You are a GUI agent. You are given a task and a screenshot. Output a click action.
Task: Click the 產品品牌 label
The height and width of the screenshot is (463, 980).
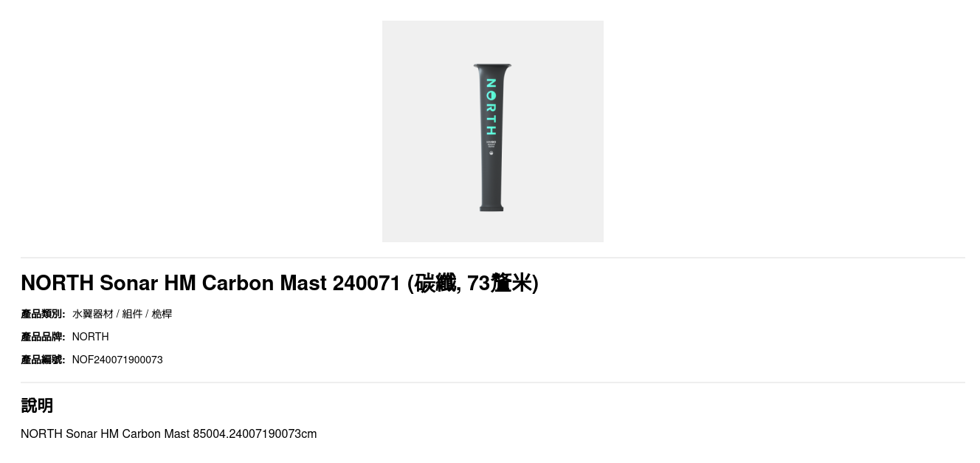point(43,337)
